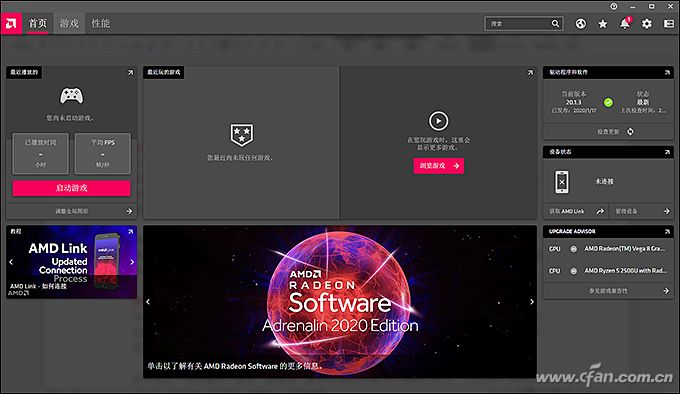
Task: Click 未连接 status text
Action: pos(605,182)
